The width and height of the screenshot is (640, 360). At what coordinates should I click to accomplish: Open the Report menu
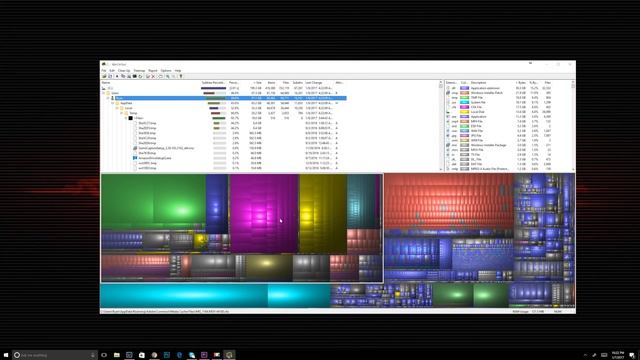pyautogui.click(x=153, y=71)
